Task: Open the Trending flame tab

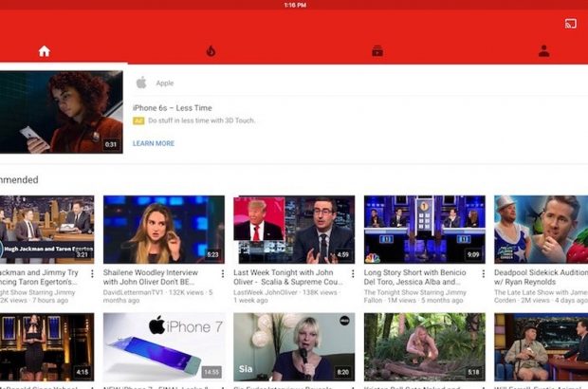Action: pyautogui.click(x=211, y=51)
